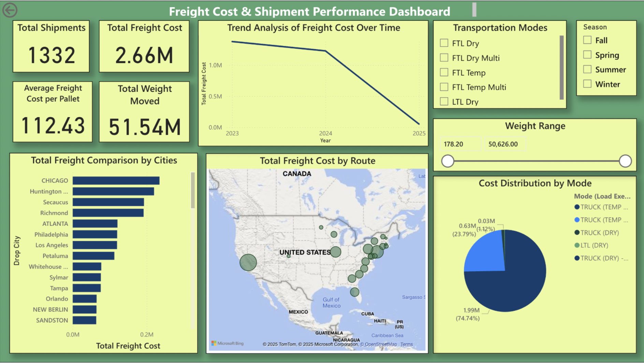Click the minimum weight input 178.20
Viewport: 644px width, 363px height.
pyautogui.click(x=460, y=144)
